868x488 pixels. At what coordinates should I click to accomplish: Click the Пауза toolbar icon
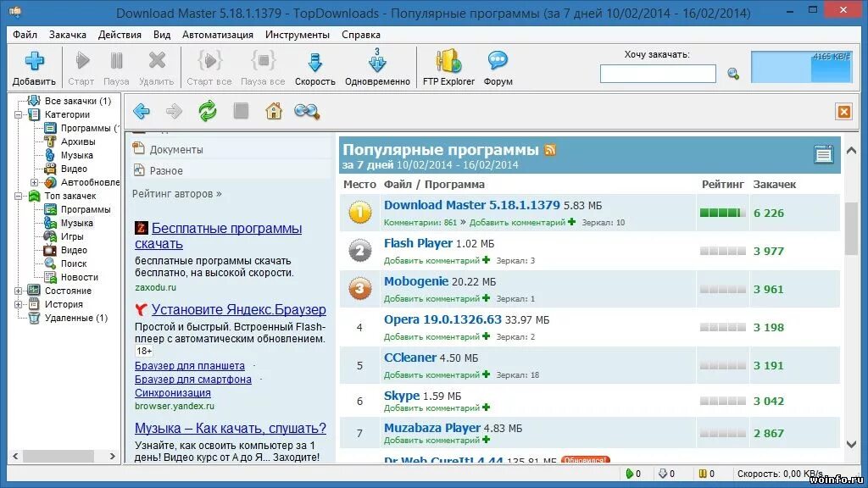[x=116, y=68]
